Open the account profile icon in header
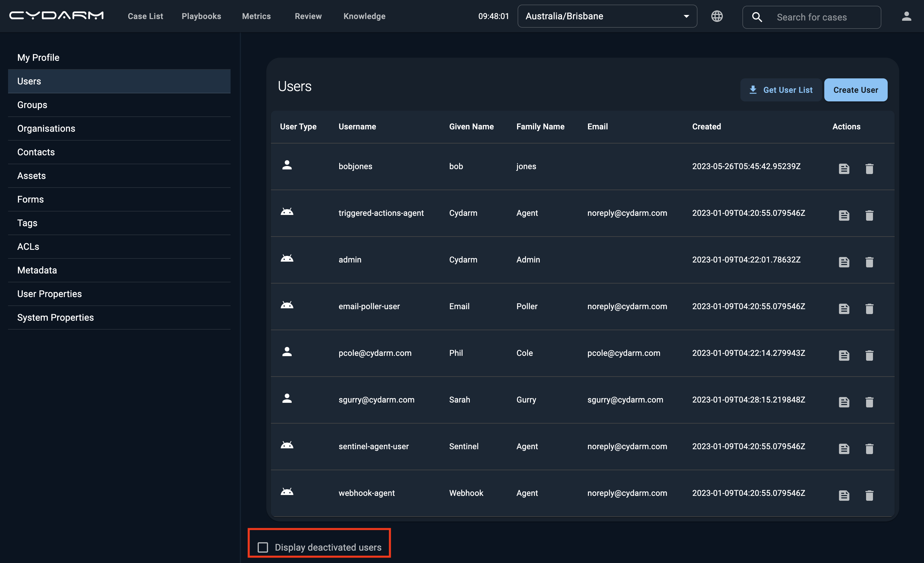 pyautogui.click(x=906, y=16)
